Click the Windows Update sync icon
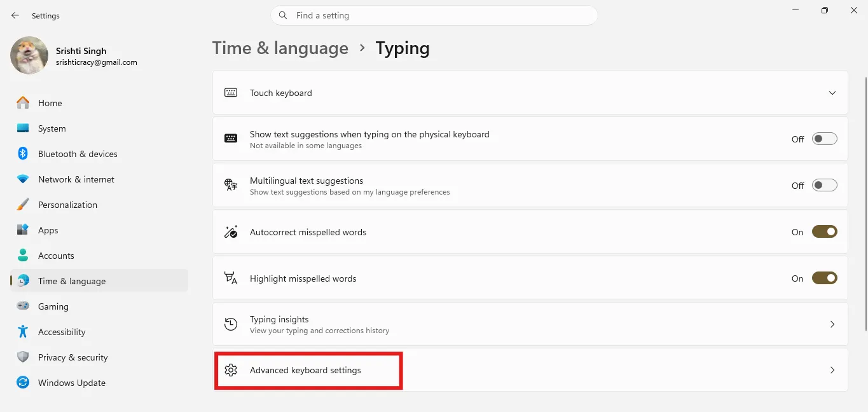This screenshot has height=412, width=868. pyautogui.click(x=23, y=383)
